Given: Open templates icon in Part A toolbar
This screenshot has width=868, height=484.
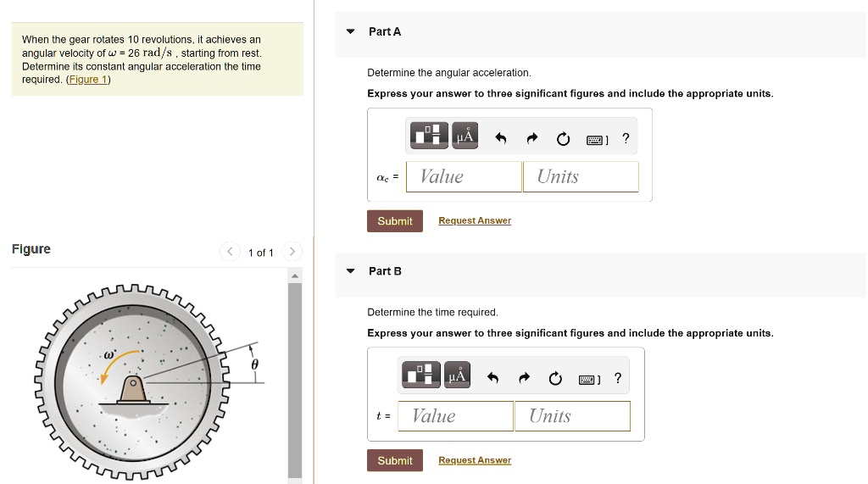Looking at the screenshot, I should tap(429, 136).
